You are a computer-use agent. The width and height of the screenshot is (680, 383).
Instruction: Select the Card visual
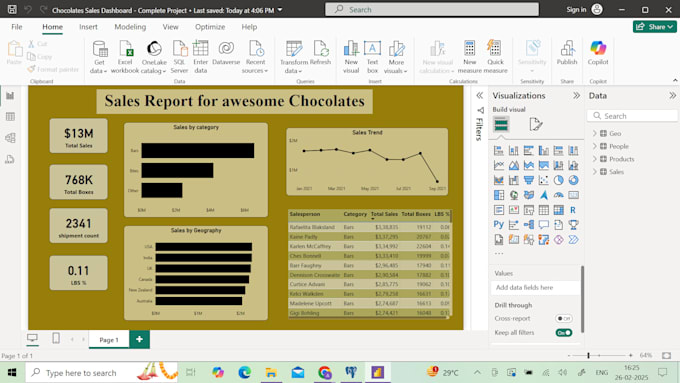click(573, 195)
